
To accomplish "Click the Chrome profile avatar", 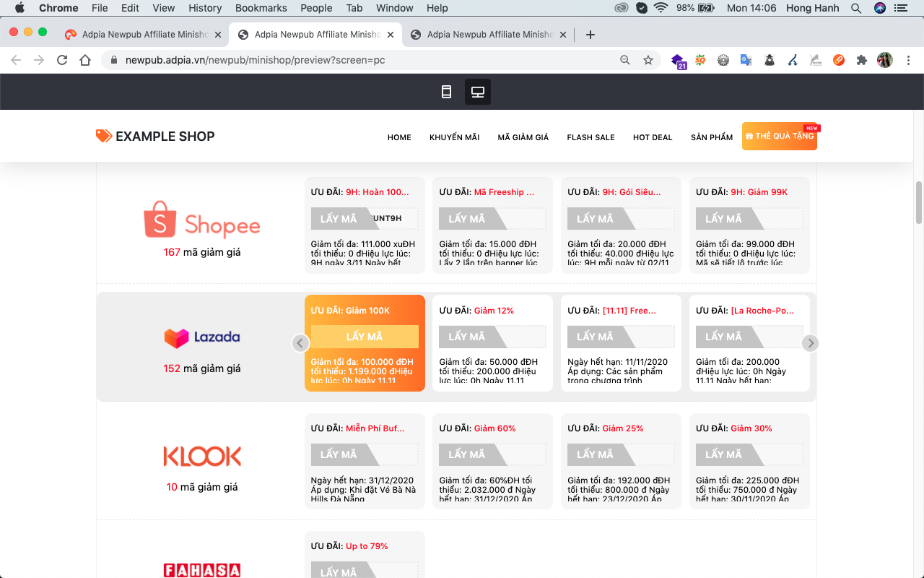I will pos(885,60).
